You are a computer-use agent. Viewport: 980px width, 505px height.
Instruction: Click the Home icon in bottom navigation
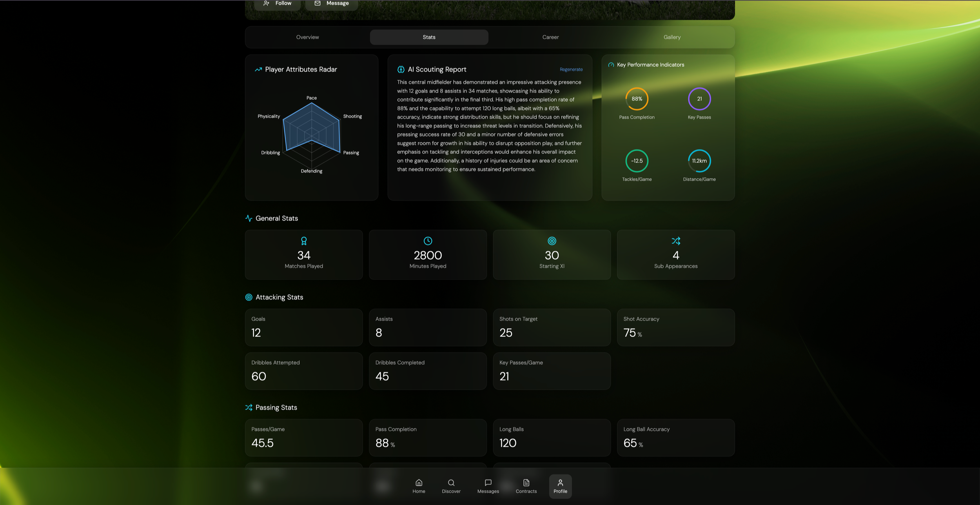pos(419,483)
